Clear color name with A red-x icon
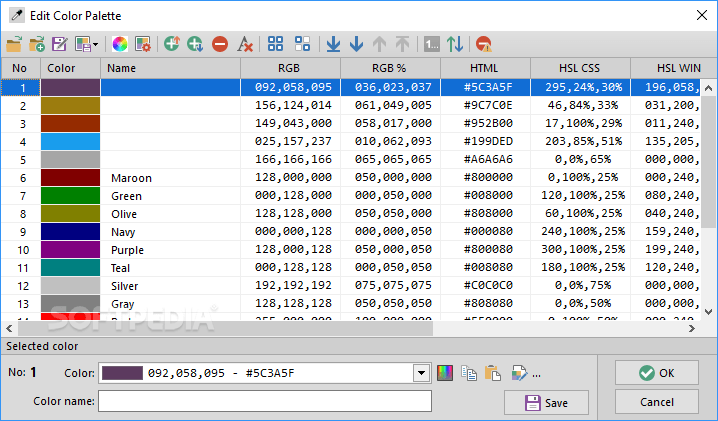The height and width of the screenshot is (421, 718). [245, 44]
